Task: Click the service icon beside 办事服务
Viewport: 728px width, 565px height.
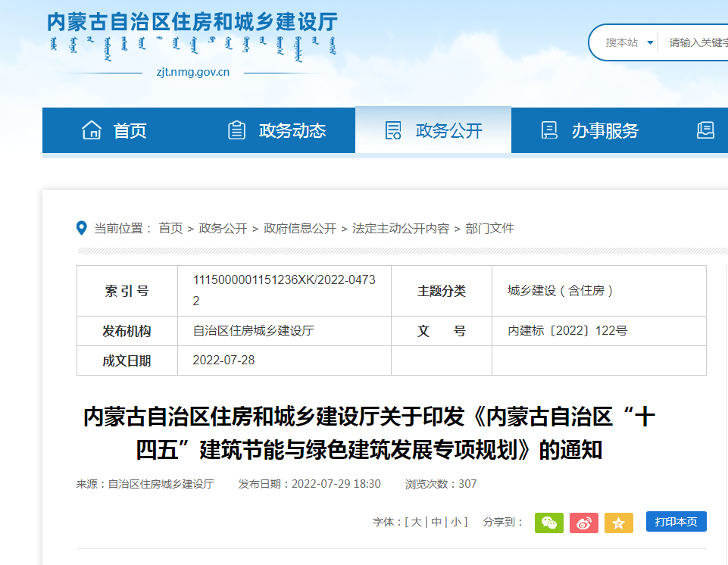Action: [549, 130]
